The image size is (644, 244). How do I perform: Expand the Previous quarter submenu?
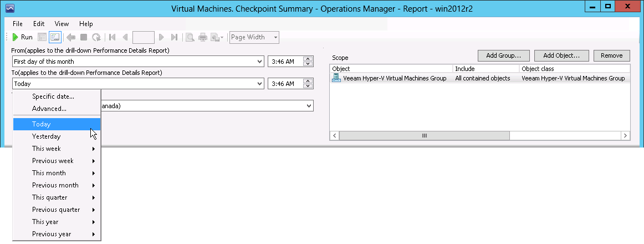pyautogui.click(x=57, y=210)
